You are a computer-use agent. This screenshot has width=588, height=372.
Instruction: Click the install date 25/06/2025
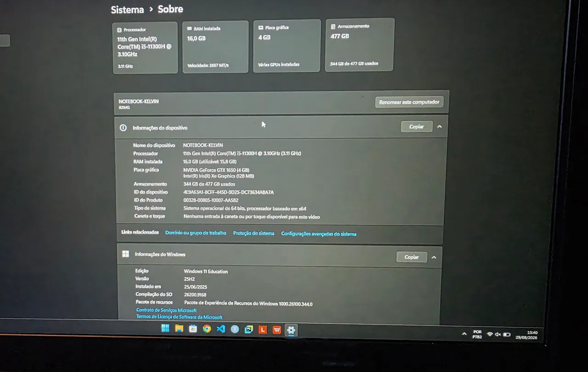(x=196, y=287)
